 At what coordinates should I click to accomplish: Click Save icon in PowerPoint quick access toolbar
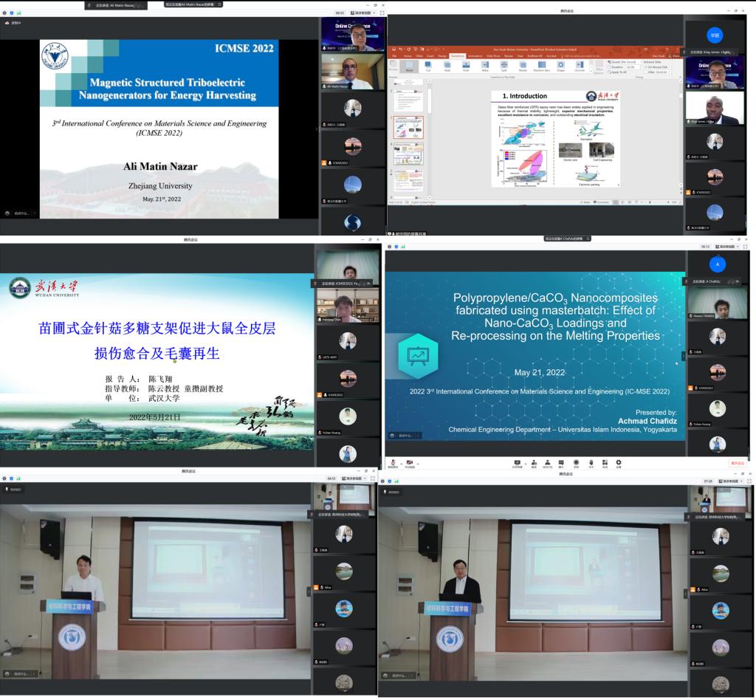pyautogui.click(x=394, y=49)
